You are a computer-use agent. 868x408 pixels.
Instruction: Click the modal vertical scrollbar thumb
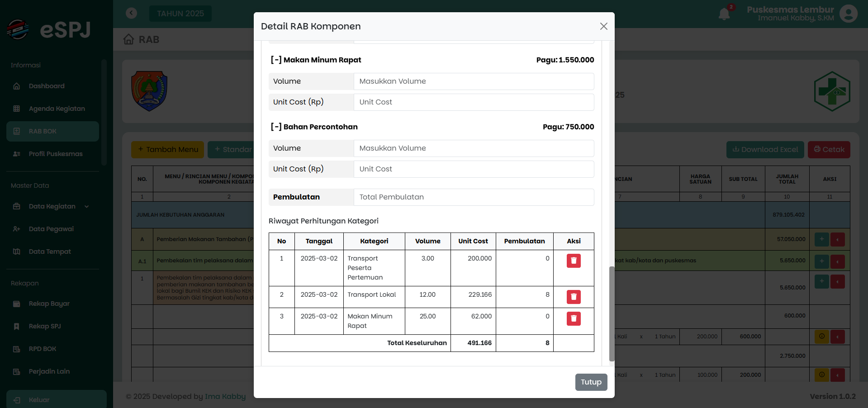tap(612, 313)
